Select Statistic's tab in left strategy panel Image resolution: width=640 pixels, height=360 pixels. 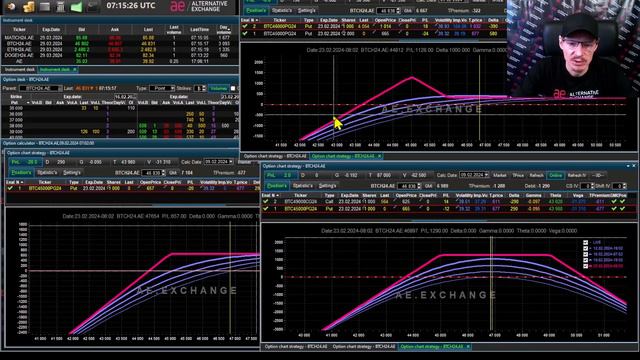click(47, 173)
